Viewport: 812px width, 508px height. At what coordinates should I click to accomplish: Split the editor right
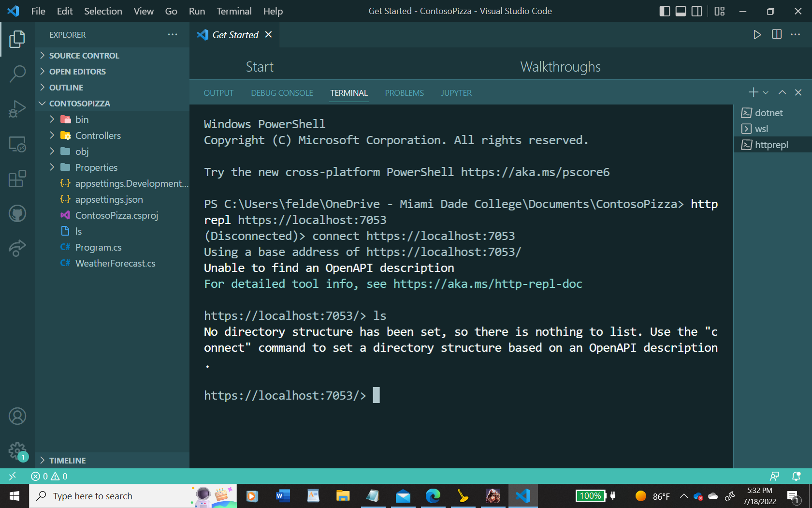[777, 35]
